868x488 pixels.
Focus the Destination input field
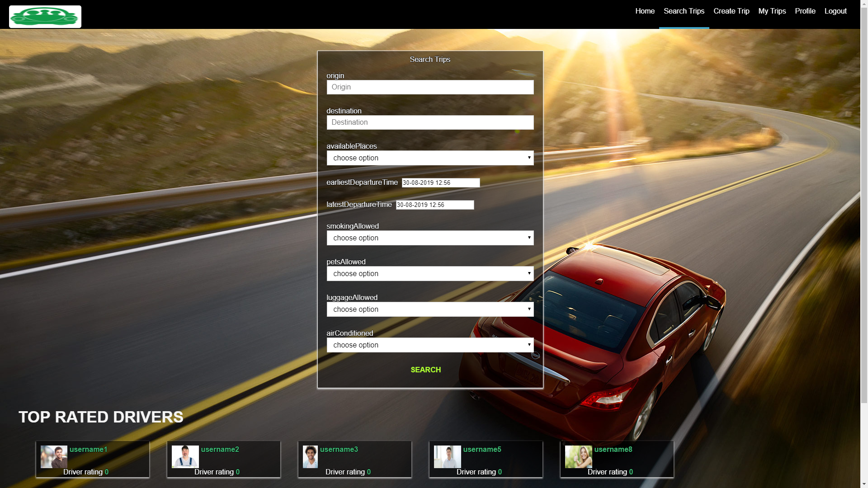click(430, 122)
